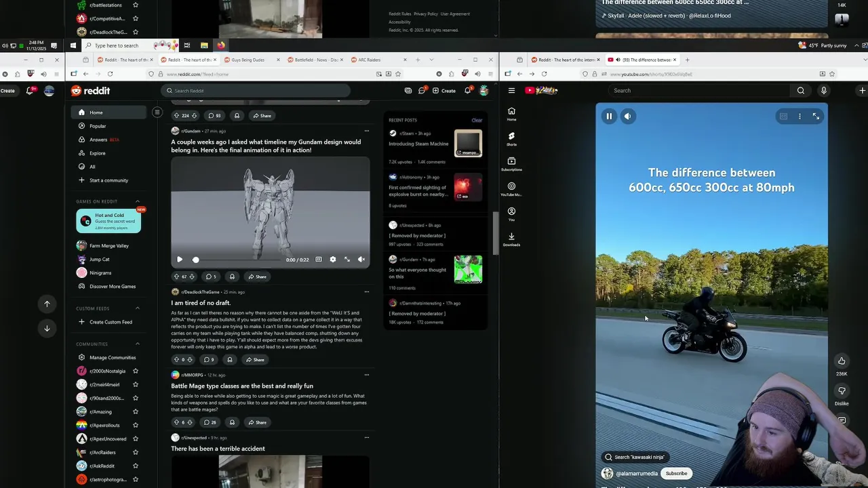Give an award to the Gundam post
This screenshot has height=488, width=868.
coord(232,277)
